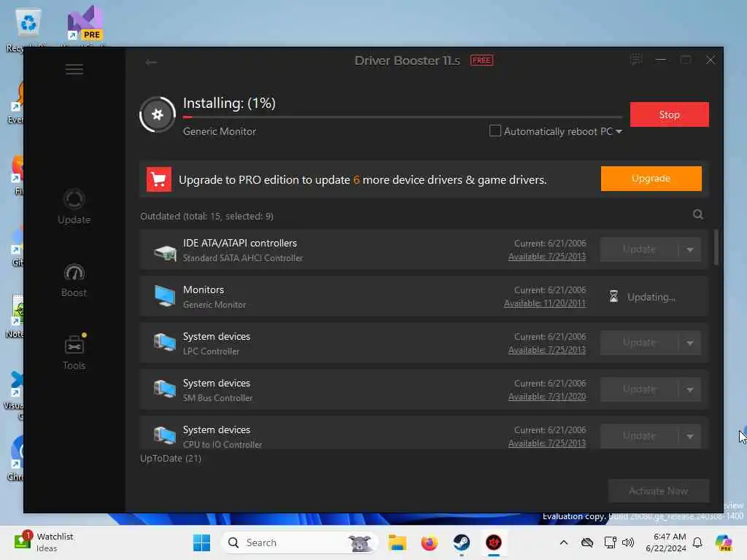Open Watchlist Ideas widget
The height and width of the screenshot is (560, 747).
coord(44,542)
